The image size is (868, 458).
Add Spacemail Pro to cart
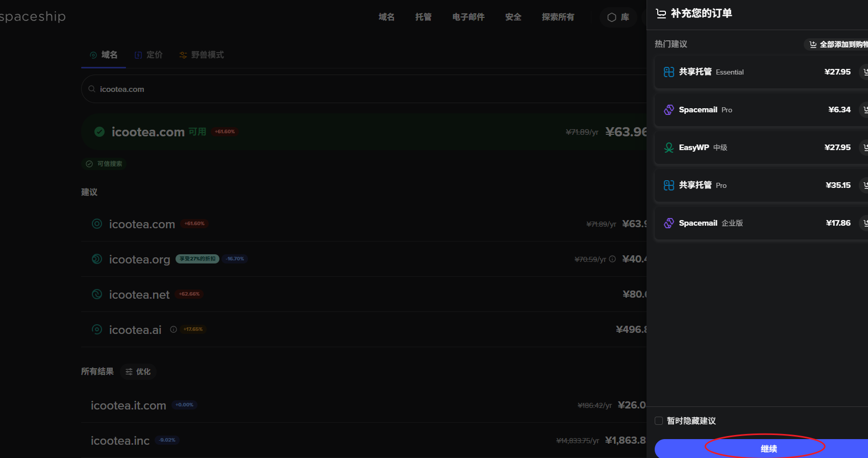point(864,110)
